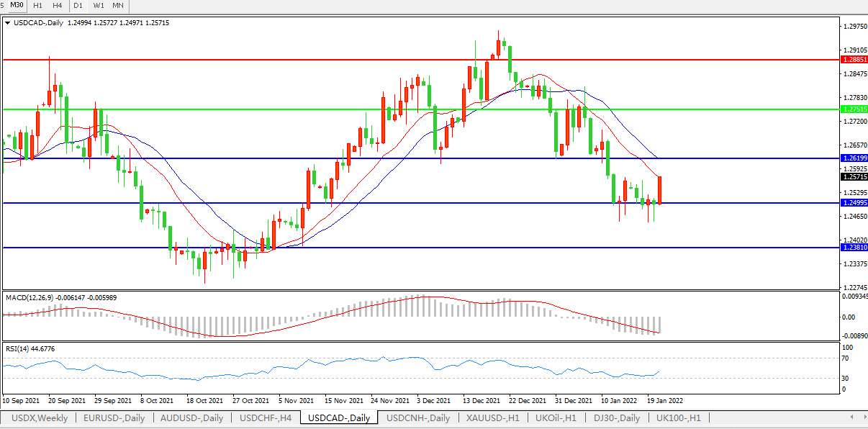Expand the USDCAD chart title dropdown arrow
Viewport: 868px width, 429px height.
7,23
